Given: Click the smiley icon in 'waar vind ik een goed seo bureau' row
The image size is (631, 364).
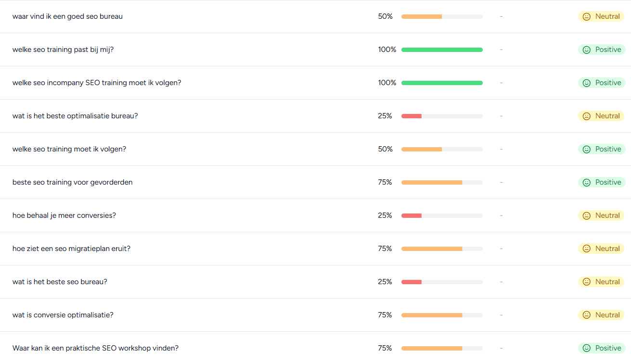Looking at the screenshot, I should tap(586, 17).
